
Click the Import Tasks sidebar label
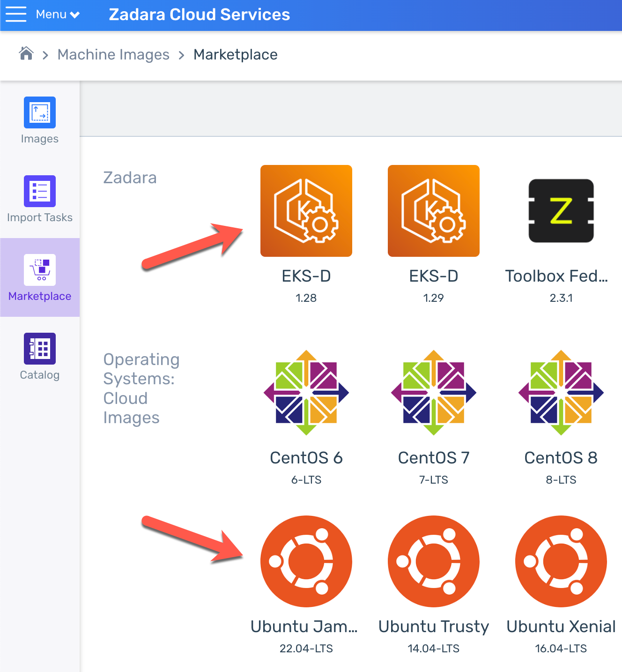click(40, 217)
